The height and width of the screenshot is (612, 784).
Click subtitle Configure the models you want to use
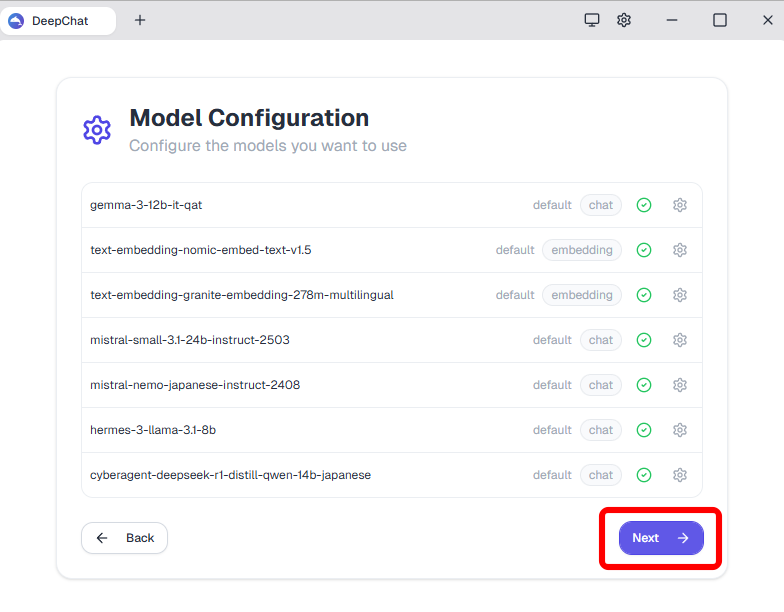point(268,146)
